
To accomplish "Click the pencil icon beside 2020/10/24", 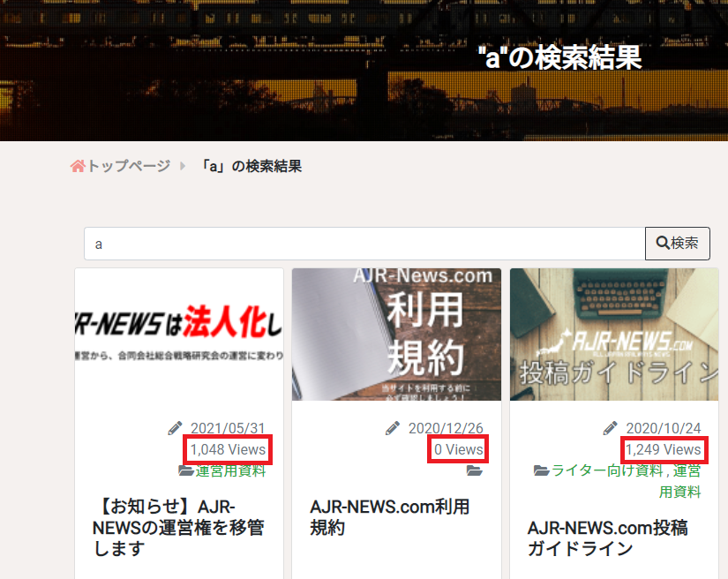I will [611, 428].
